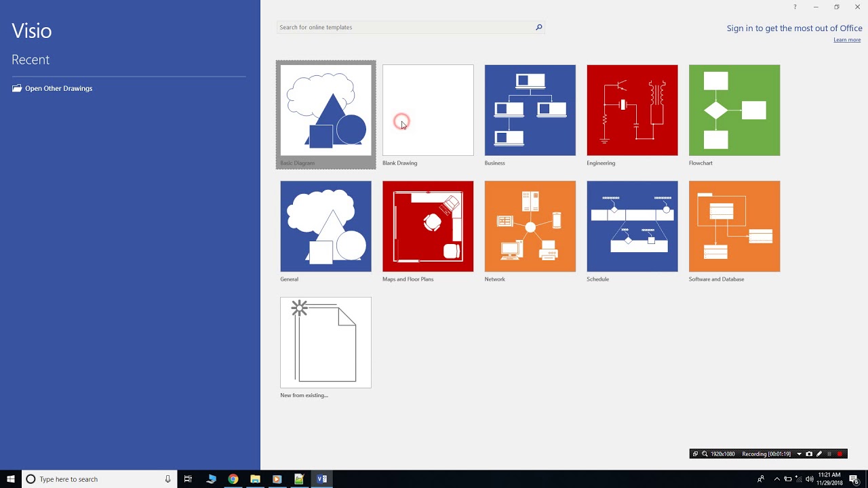Image resolution: width=868 pixels, height=488 pixels.
Task: Open Other Drawings
Action: click(58, 88)
